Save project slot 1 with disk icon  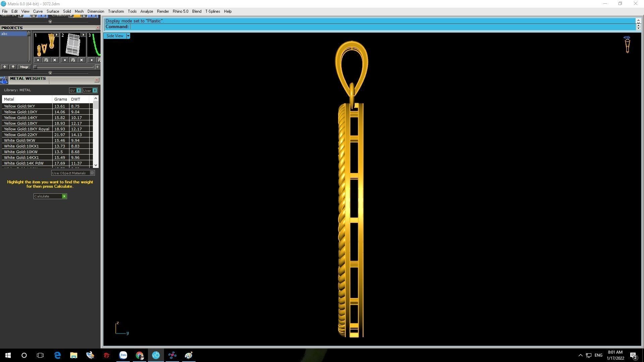pyautogui.click(x=46, y=60)
